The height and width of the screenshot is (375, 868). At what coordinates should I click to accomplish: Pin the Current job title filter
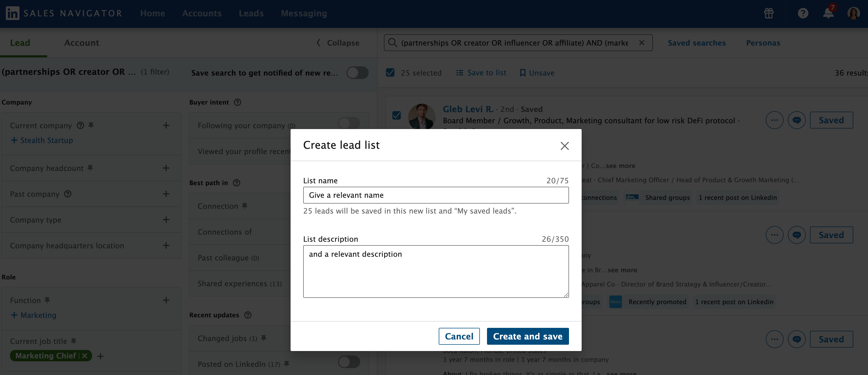(74, 341)
